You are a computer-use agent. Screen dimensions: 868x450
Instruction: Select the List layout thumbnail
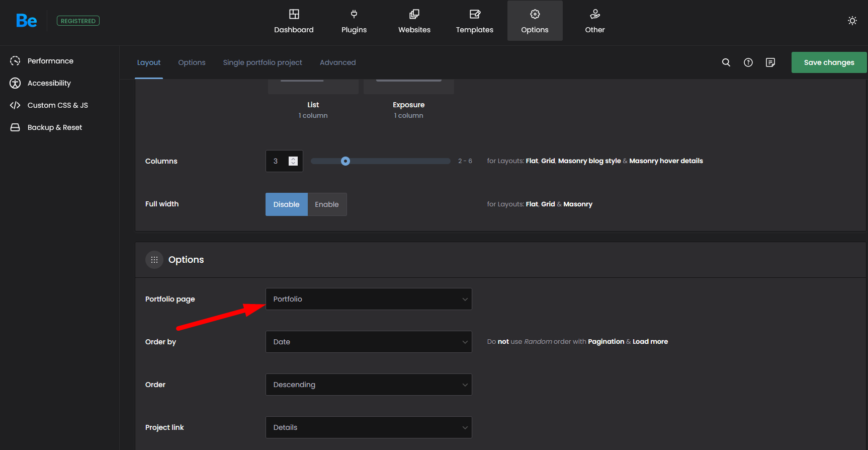(313, 87)
